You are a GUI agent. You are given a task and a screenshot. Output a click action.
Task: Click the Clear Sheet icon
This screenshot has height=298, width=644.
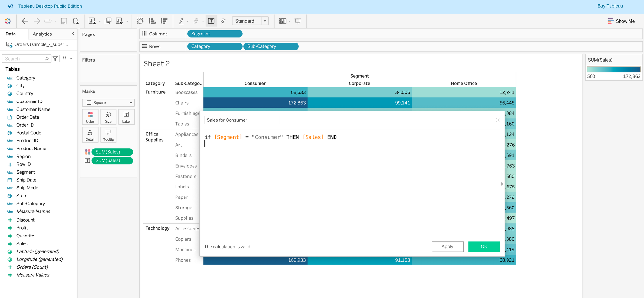click(119, 21)
